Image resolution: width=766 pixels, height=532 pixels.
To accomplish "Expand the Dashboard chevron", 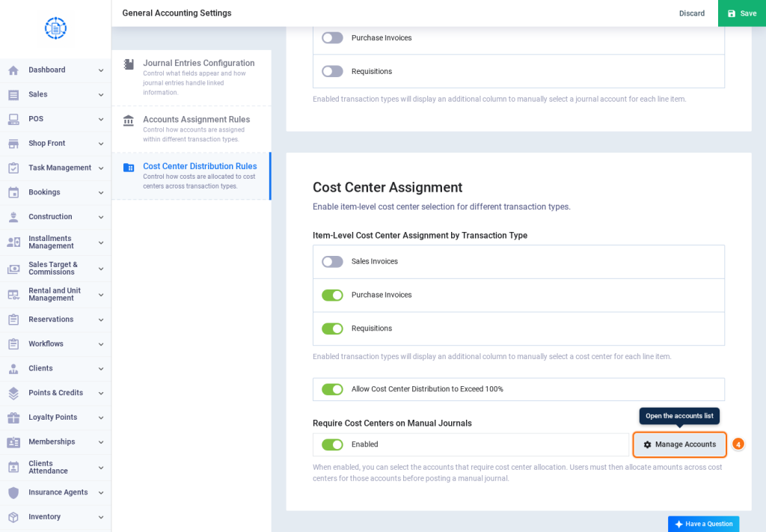I will click(x=101, y=70).
